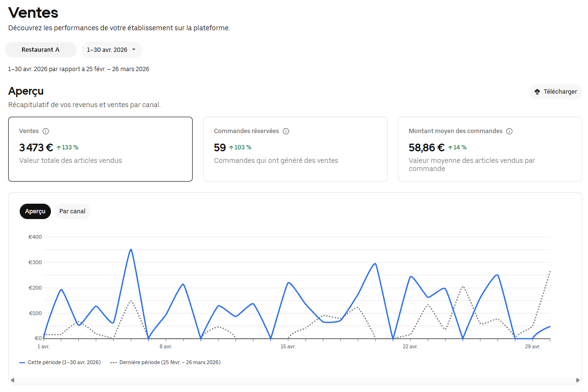Click the 1 avr. axis label
This screenshot has height=392, width=588.
[x=43, y=346]
